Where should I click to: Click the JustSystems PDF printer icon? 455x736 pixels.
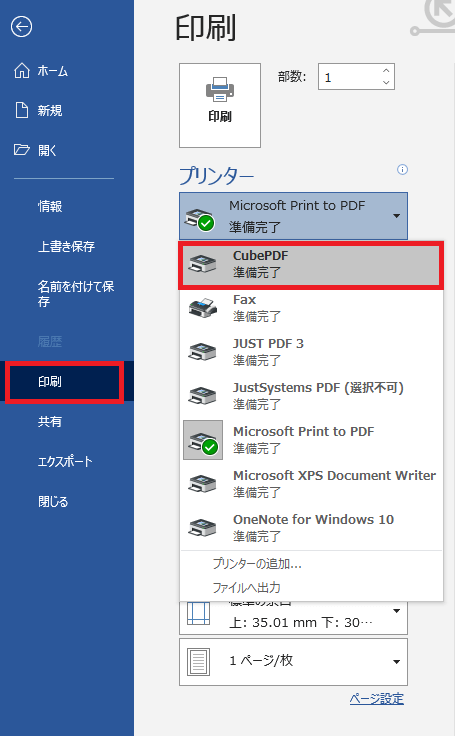(x=202, y=396)
